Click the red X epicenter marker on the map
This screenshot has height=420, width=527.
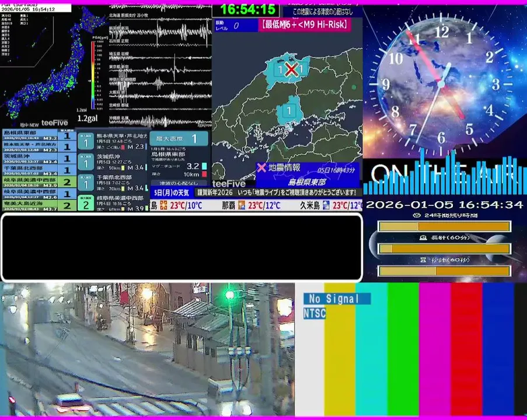coord(291,69)
